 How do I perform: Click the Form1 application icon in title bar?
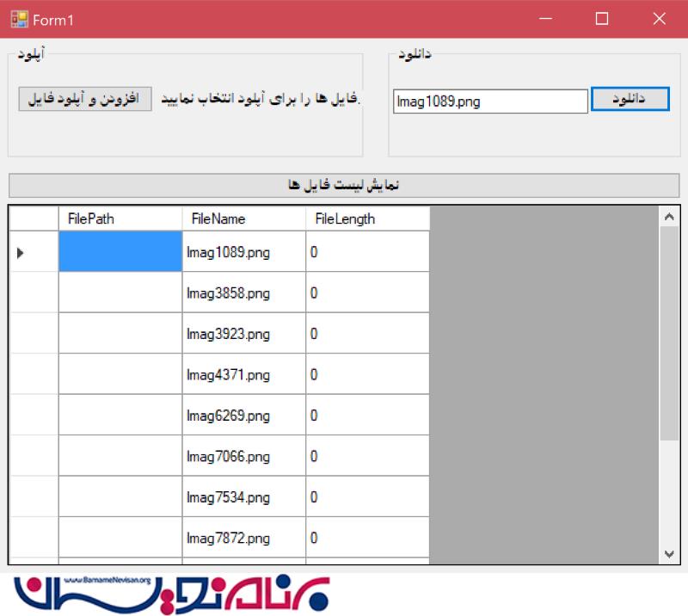(x=19, y=19)
